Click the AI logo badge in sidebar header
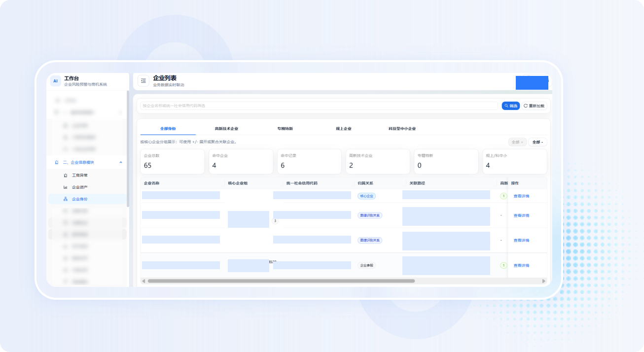The height and width of the screenshot is (352, 644). pos(55,81)
